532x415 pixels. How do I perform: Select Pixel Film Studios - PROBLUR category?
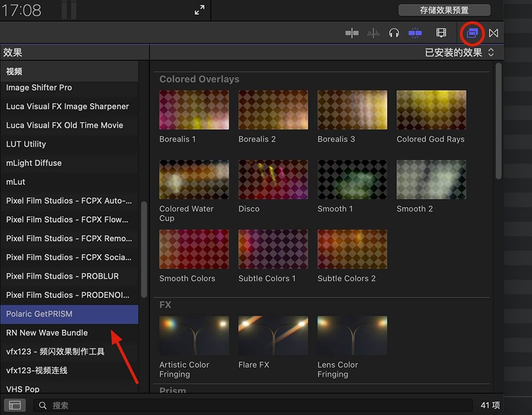(x=62, y=276)
